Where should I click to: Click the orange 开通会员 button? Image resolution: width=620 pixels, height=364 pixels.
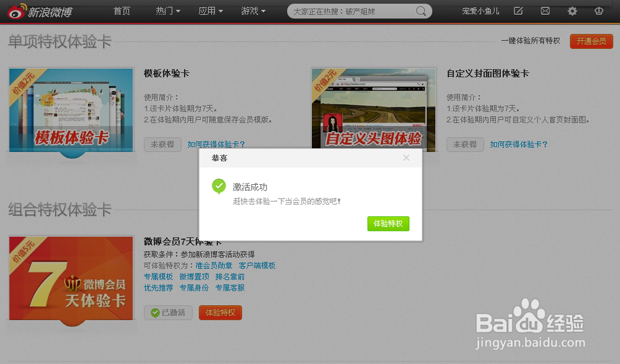[x=591, y=41]
